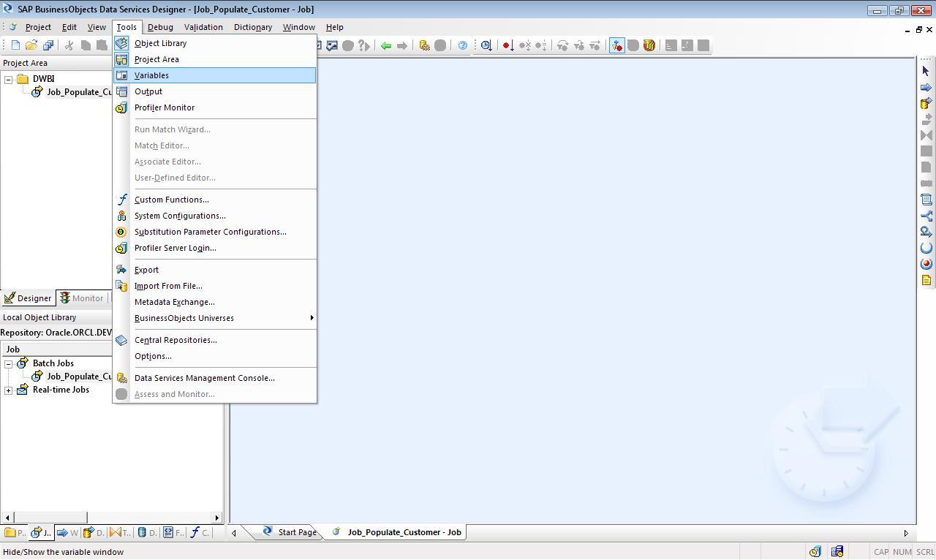
Task: Select Output in the Tools menu
Action: point(214,91)
